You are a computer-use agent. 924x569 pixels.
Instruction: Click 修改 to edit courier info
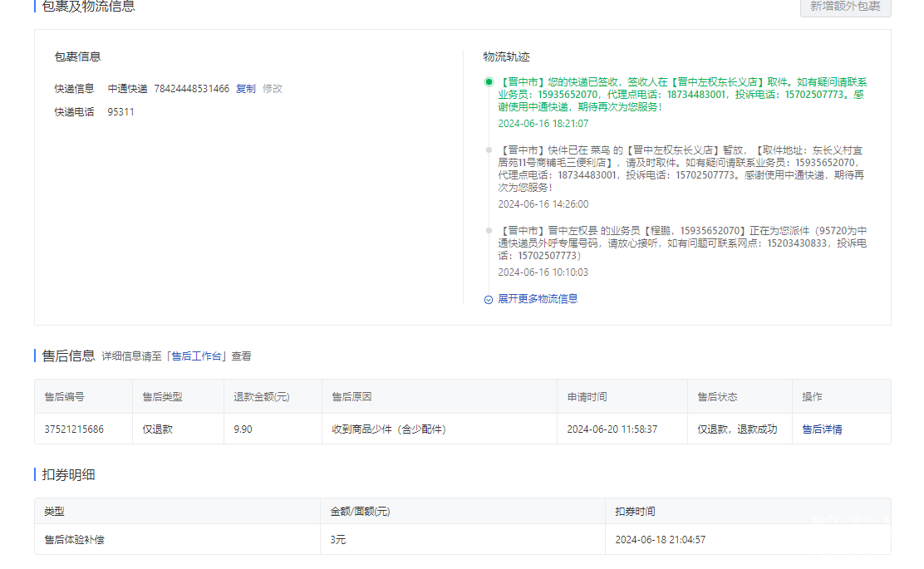(x=273, y=89)
